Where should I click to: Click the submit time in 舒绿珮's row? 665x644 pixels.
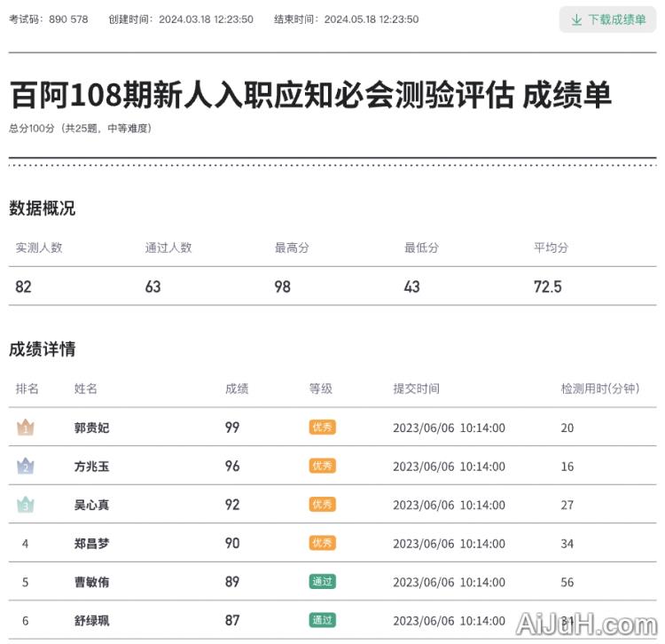click(450, 621)
